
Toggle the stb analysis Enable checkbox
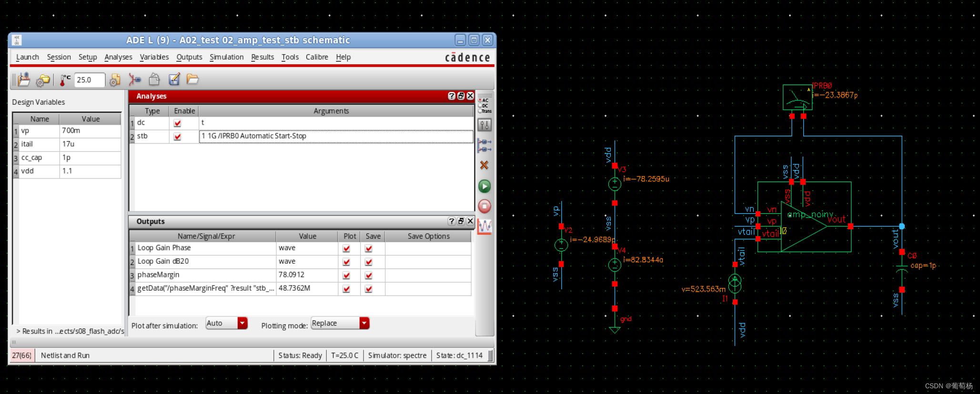coord(177,137)
